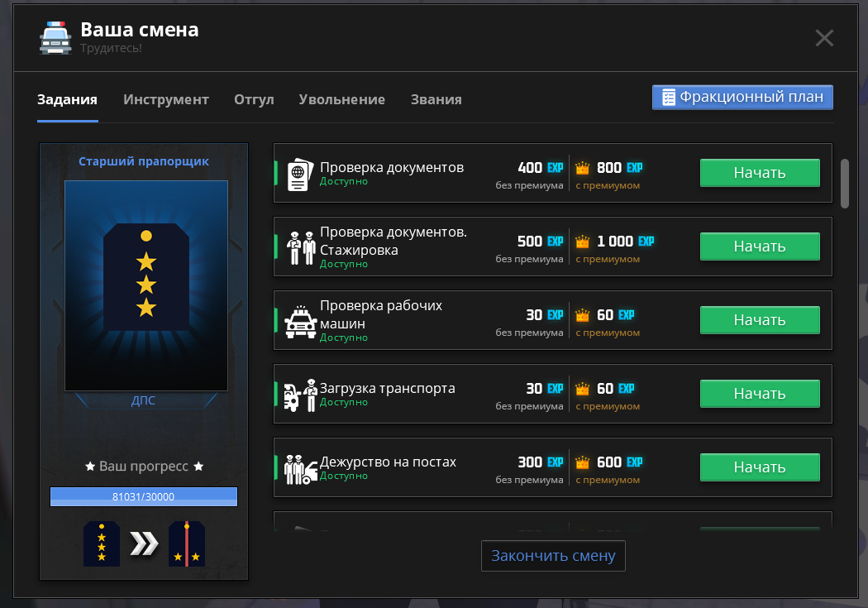
Task: Select the Увольнение tab
Action: pos(341,99)
